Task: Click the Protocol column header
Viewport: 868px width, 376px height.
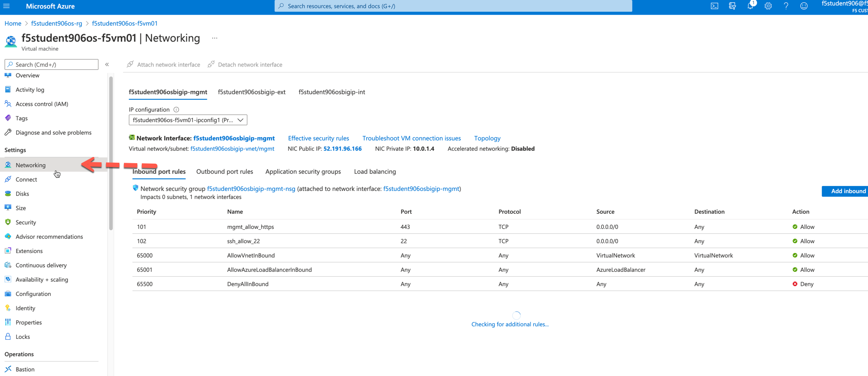Action: (x=510, y=212)
